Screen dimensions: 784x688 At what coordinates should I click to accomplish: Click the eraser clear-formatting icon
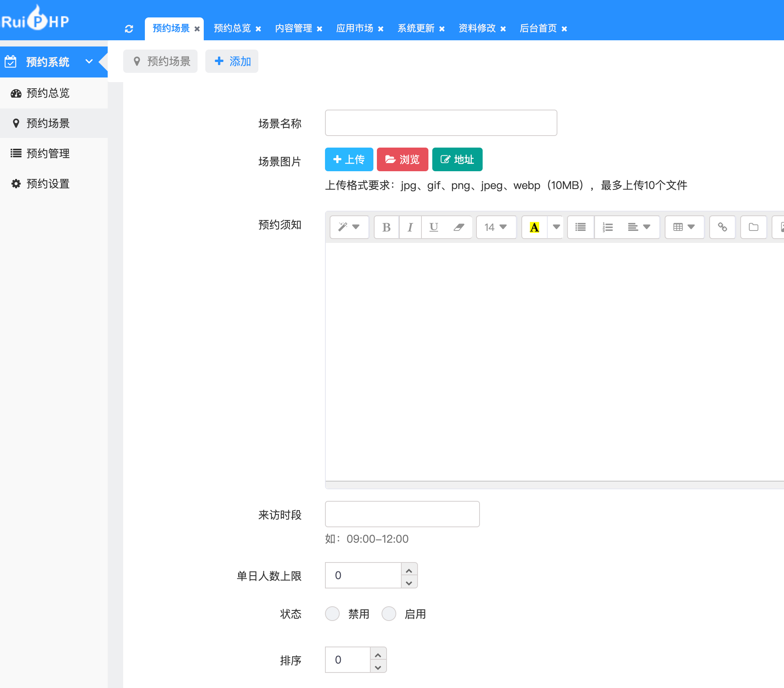(459, 227)
